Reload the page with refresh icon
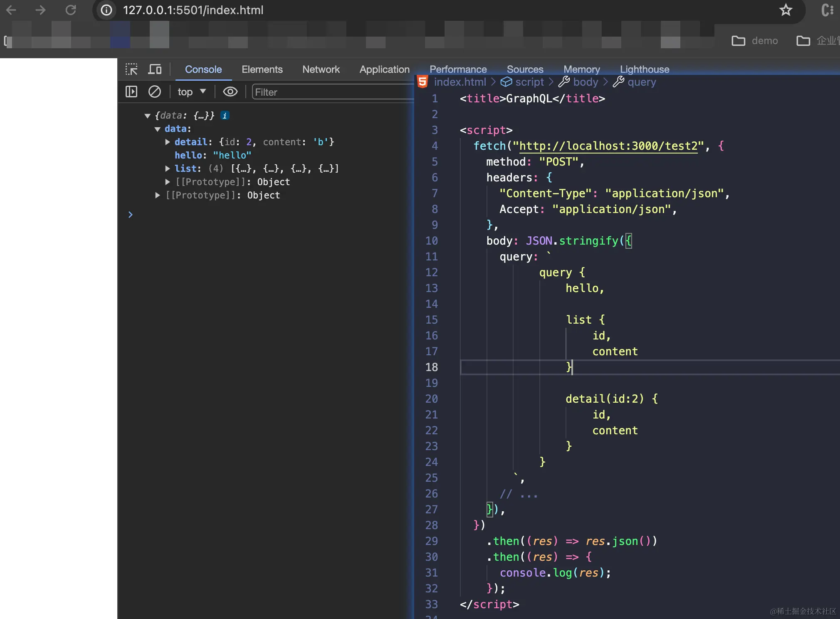Screen dimensions: 840x619 click(x=71, y=10)
